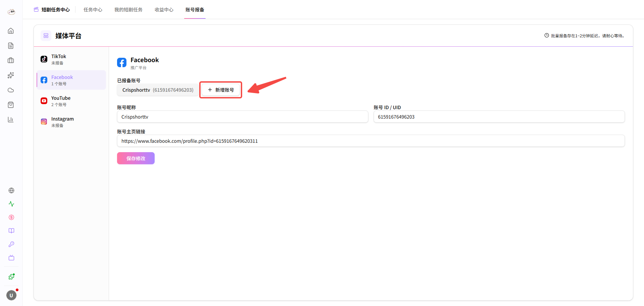
Task: Click the Instagram platform icon
Action: tap(44, 122)
